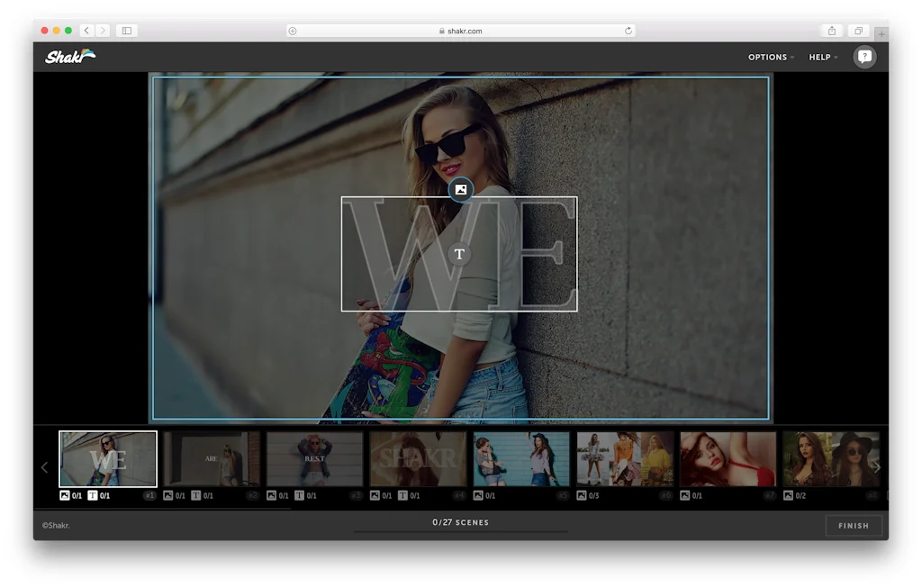Open the image replacement tool on the scene
The height and width of the screenshot is (588, 922).
coord(460,189)
